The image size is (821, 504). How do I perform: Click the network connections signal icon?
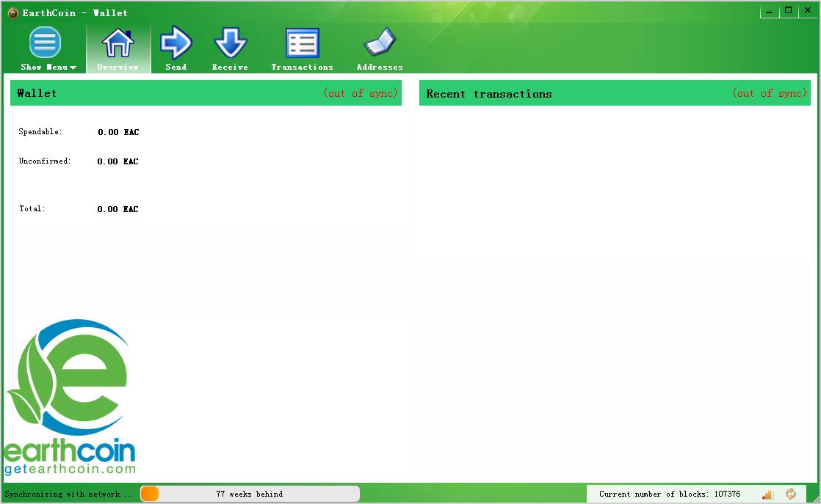[767, 494]
